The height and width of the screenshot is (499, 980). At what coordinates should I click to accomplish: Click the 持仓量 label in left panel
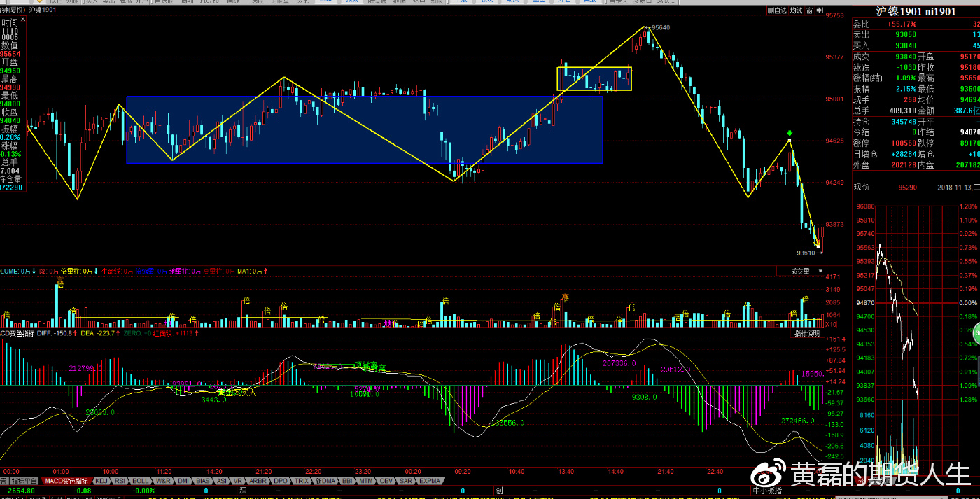pyautogui.click(x=10, y=179)
